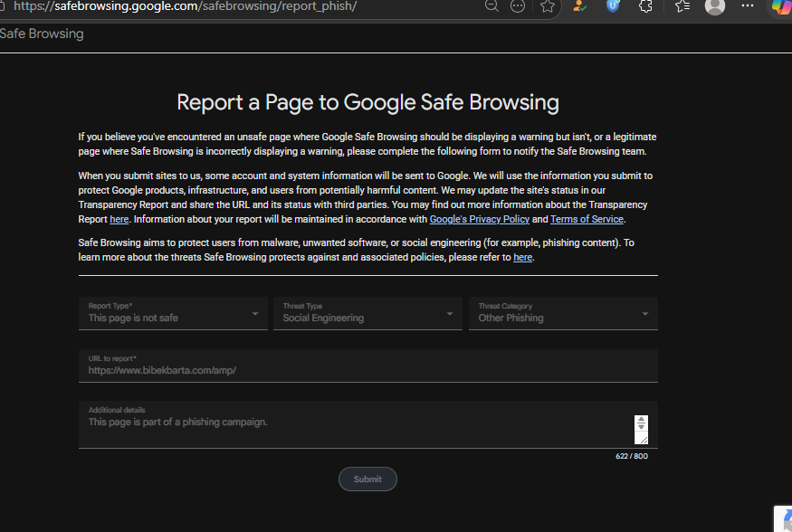
Task: Open the Threat Type dropdown
Action: 367,313
